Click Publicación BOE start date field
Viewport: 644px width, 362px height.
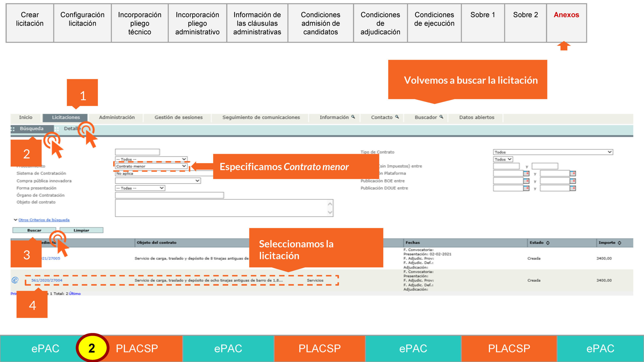pos(508,181)
